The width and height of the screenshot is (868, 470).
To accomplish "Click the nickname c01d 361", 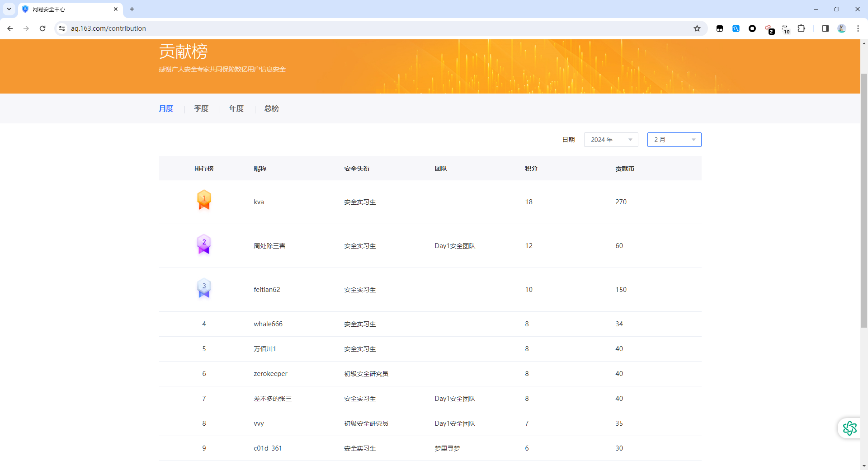I will (x=268, y=448).
